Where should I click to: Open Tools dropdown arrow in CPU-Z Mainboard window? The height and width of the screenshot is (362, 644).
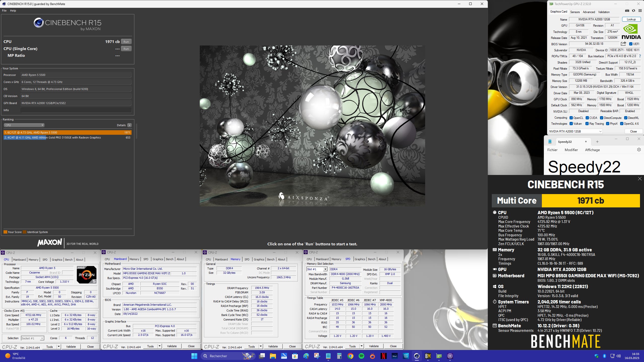(x=159, y=346)
